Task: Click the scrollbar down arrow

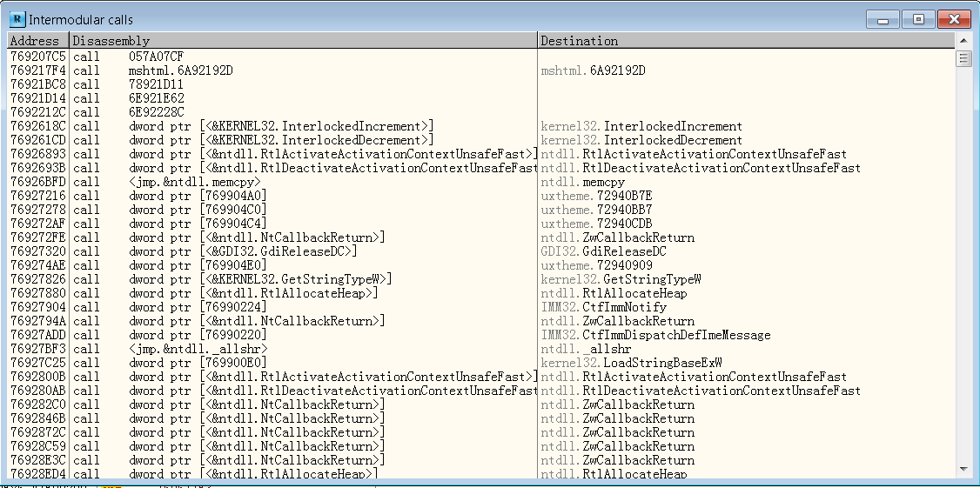Action: pyautogui.click(x=963, y=469)
